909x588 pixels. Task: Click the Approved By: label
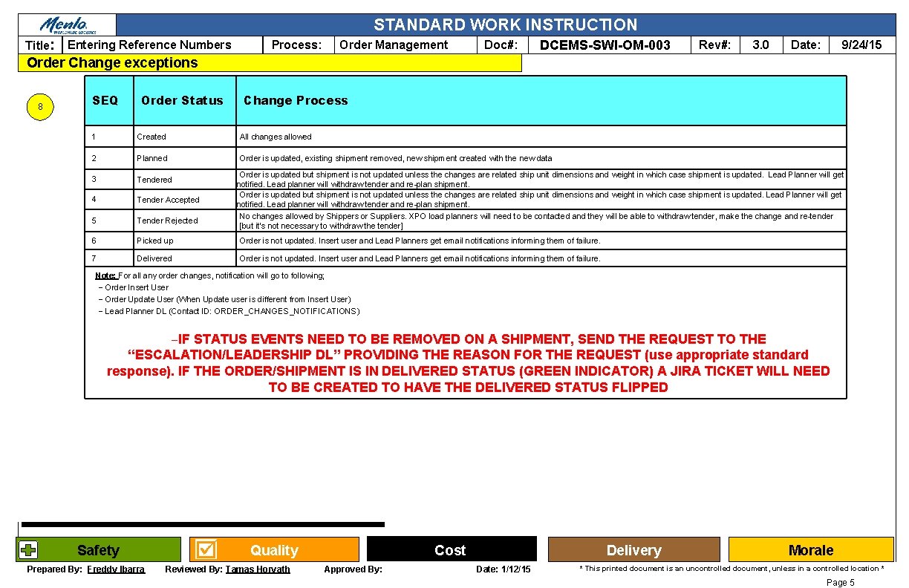point(353,569)
